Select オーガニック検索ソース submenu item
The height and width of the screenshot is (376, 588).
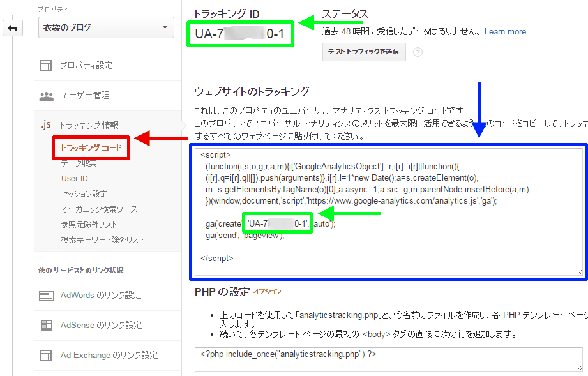click(x=100, y=209)
